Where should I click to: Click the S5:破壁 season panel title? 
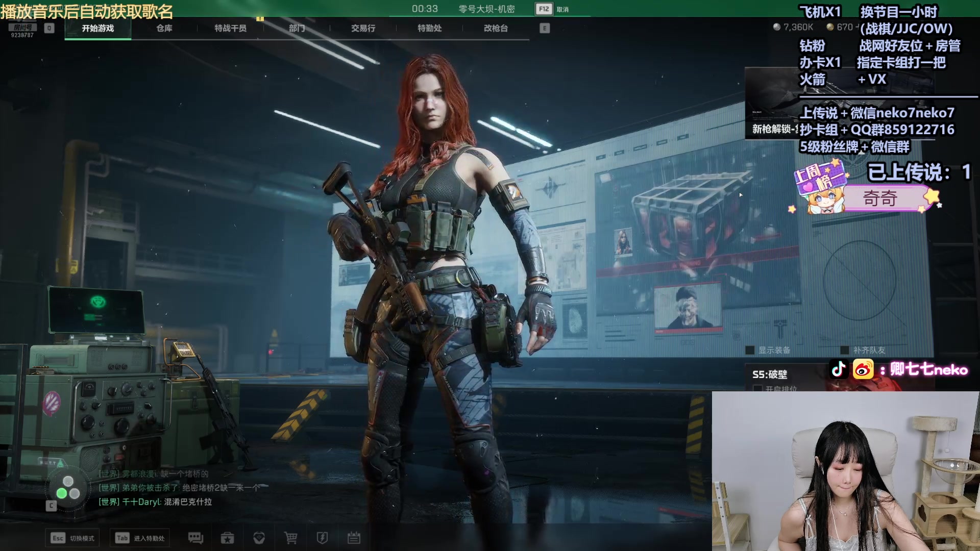tap(770, 374)
